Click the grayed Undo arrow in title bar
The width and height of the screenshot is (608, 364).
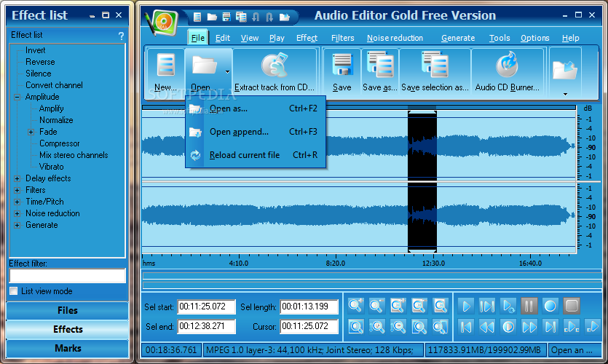tap(256, 17)
